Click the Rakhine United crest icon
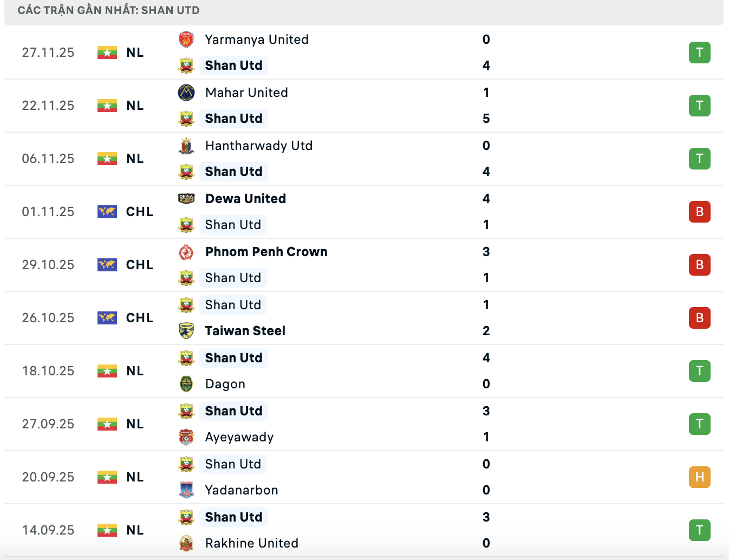The height and width of the screenshot is (560, 729). click(x=186, y=543)
